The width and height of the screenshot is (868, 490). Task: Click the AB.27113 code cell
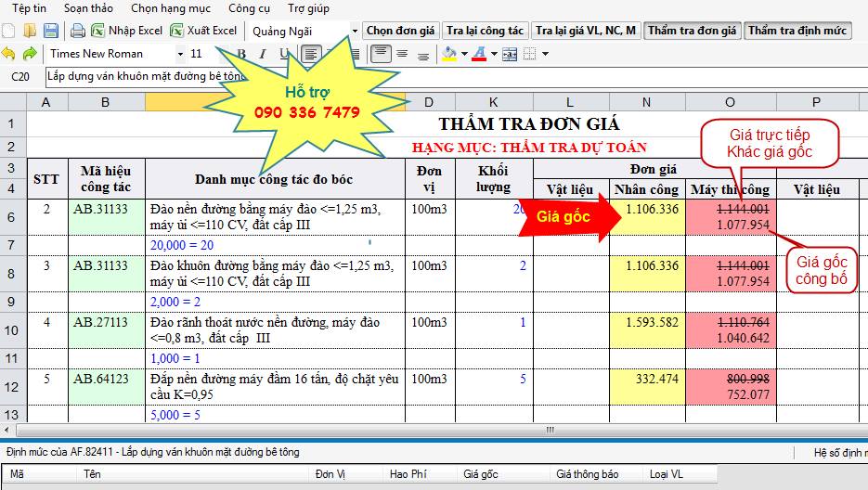[106, 330]
